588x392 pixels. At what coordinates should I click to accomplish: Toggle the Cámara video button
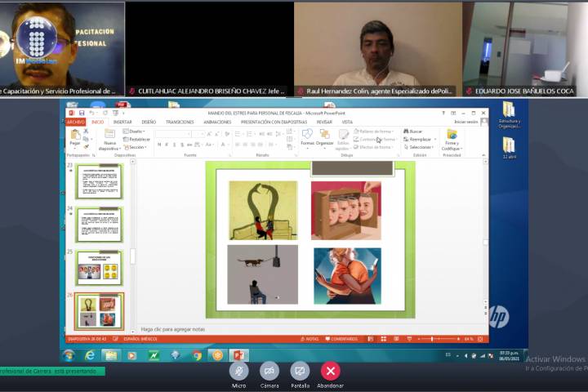click(x=269, y=371)
